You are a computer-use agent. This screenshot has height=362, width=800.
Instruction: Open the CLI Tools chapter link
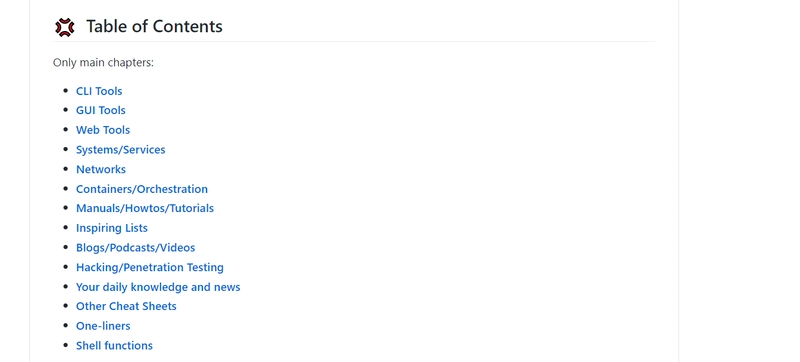[x=99, y=91]
